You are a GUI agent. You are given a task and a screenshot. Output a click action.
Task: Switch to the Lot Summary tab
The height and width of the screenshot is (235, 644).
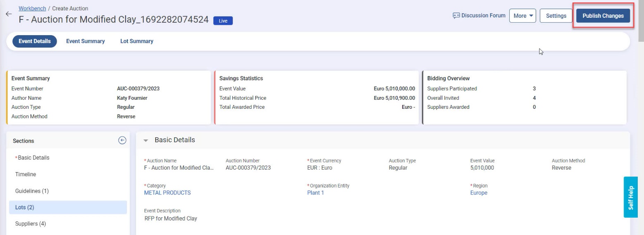[x=136, y=41]
